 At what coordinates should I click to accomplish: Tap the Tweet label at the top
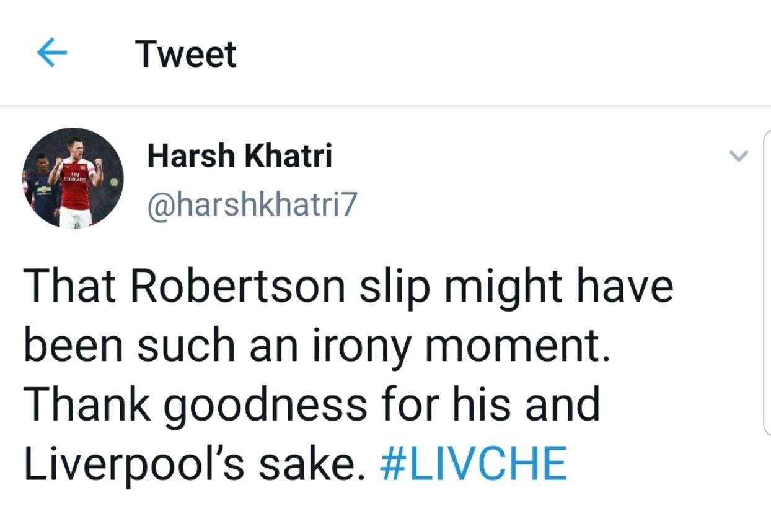pos(186,53)
